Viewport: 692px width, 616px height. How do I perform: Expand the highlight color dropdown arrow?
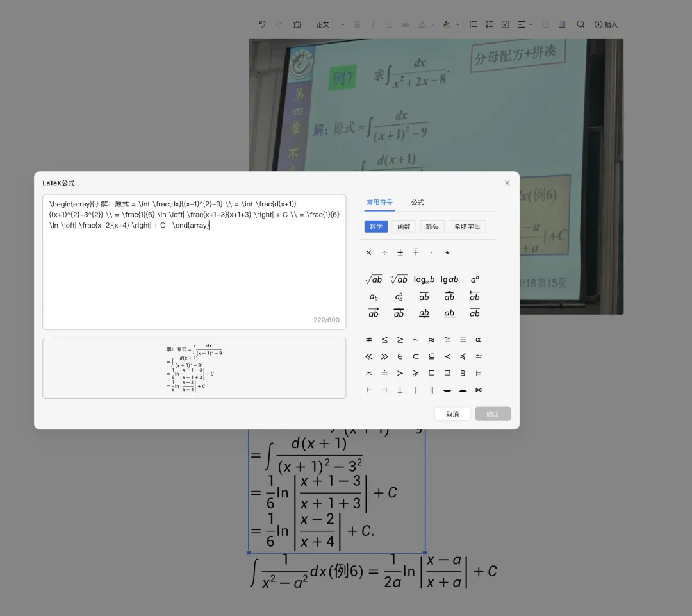click(x=457, y=24)
